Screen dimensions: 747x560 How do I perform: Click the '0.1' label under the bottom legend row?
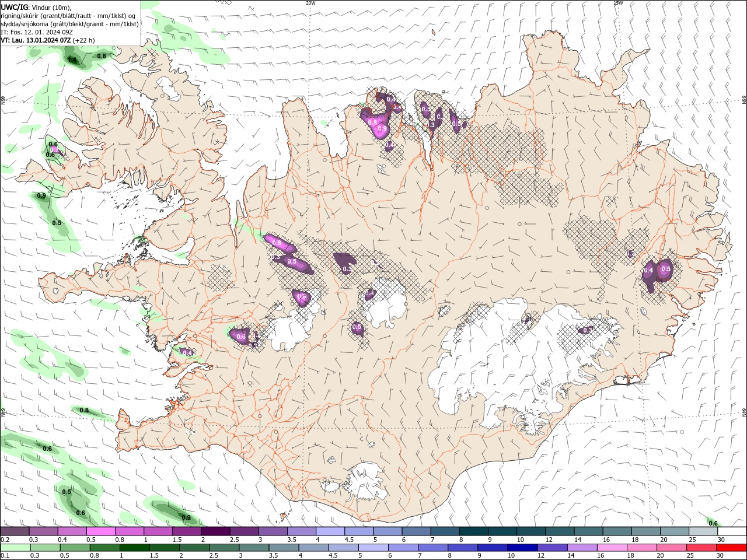point(5,555)
